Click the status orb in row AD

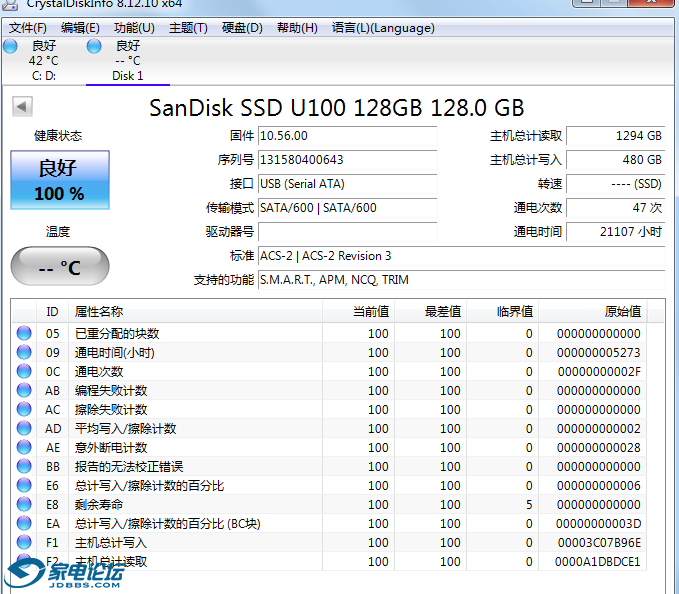[24, 428]
